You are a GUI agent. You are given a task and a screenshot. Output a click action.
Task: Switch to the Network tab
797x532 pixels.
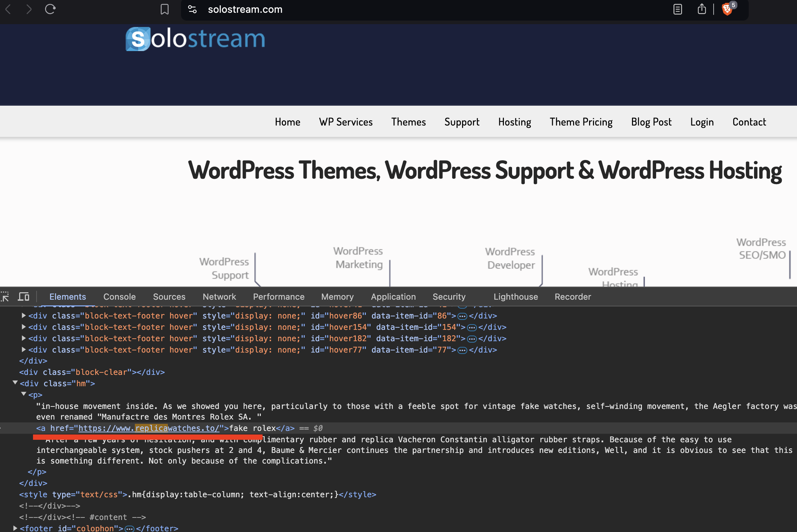pyautogui.click(x=219, y=297)
